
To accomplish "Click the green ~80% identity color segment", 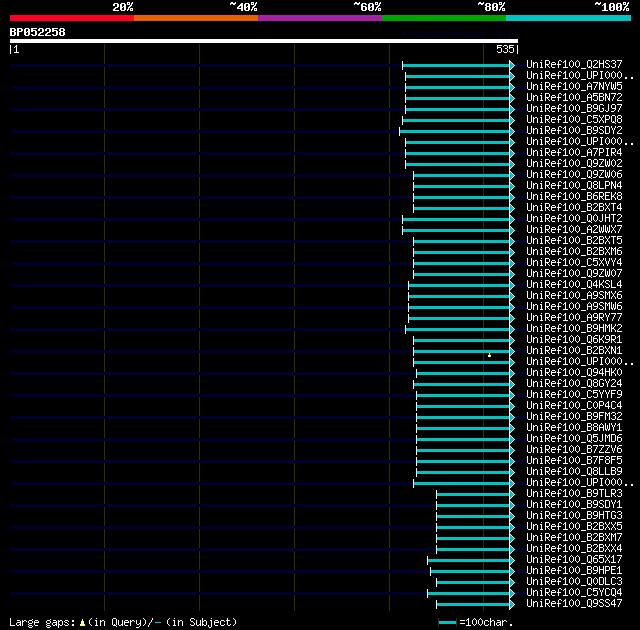I will 444,18.
